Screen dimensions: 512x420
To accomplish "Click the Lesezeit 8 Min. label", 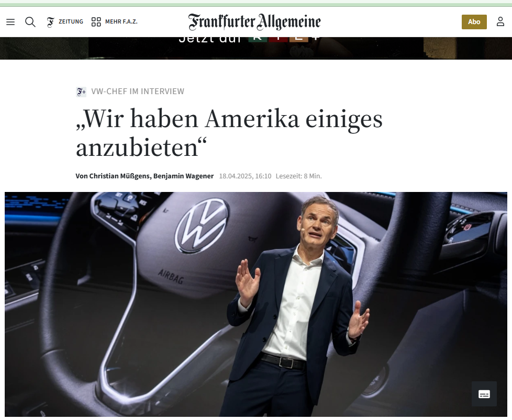I will coord(298,176).
